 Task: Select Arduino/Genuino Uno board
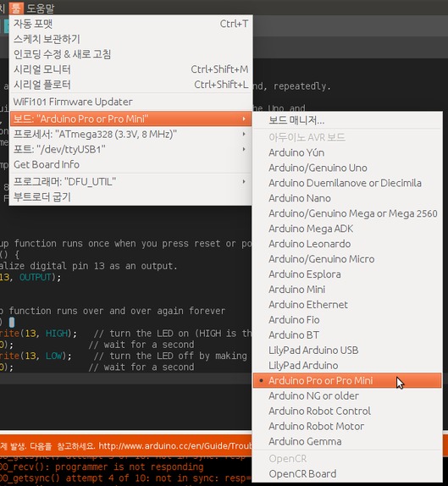347,168
